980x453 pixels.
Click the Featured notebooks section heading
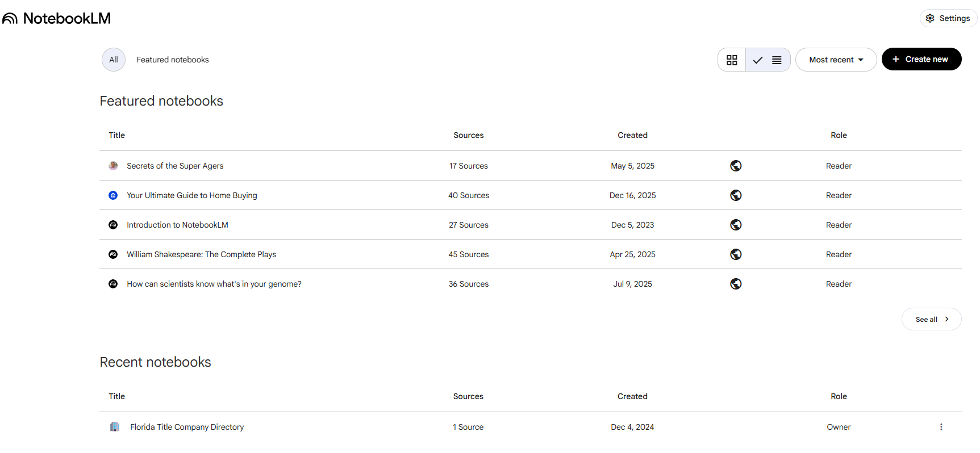click(x=161, y=101)
